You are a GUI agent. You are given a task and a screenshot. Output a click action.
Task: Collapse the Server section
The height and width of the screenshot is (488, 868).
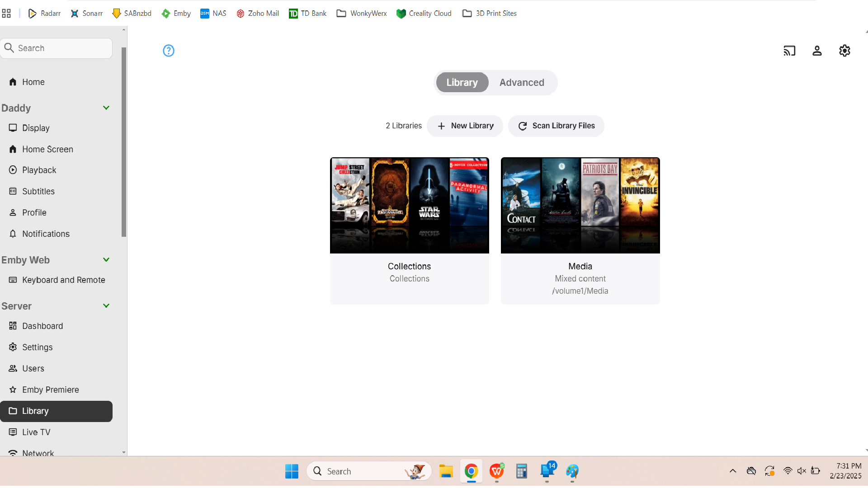106,305
